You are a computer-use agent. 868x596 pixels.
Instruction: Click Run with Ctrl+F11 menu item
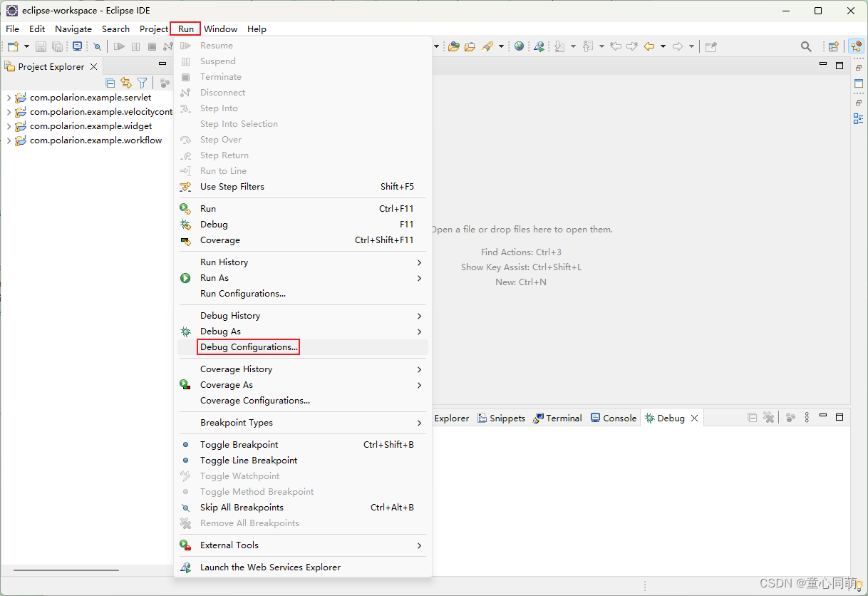pos(302,209)
